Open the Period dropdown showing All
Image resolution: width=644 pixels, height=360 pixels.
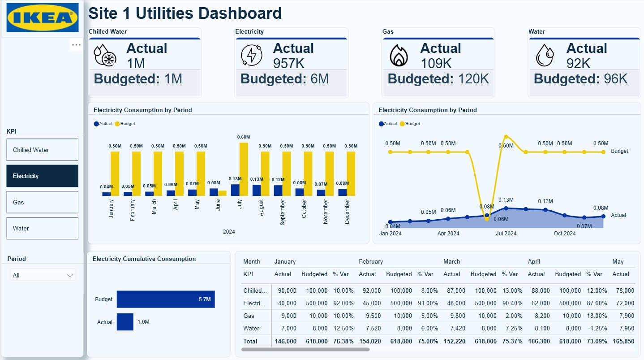coord(43,275)
